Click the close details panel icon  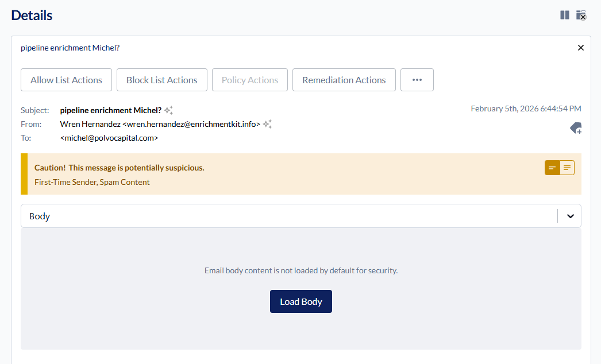(x=581, y=15)
